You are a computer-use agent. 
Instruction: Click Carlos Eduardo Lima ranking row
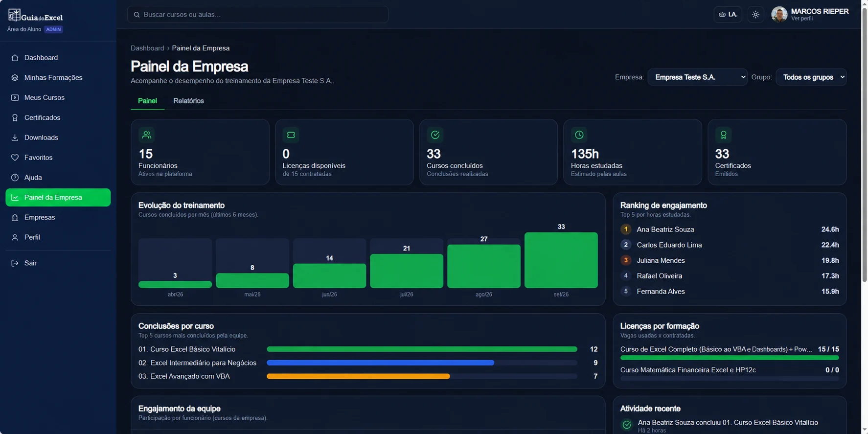coord(730,245)
